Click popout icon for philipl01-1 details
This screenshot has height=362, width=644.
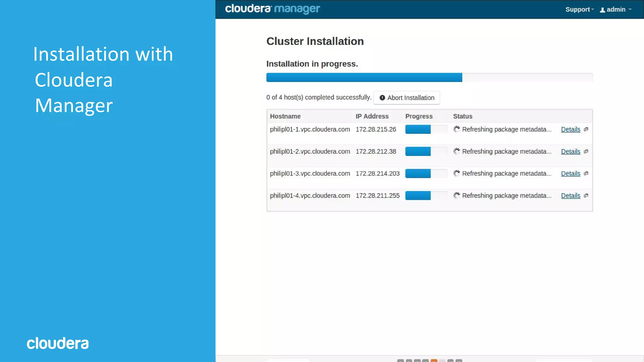click(x=586, y=129)
